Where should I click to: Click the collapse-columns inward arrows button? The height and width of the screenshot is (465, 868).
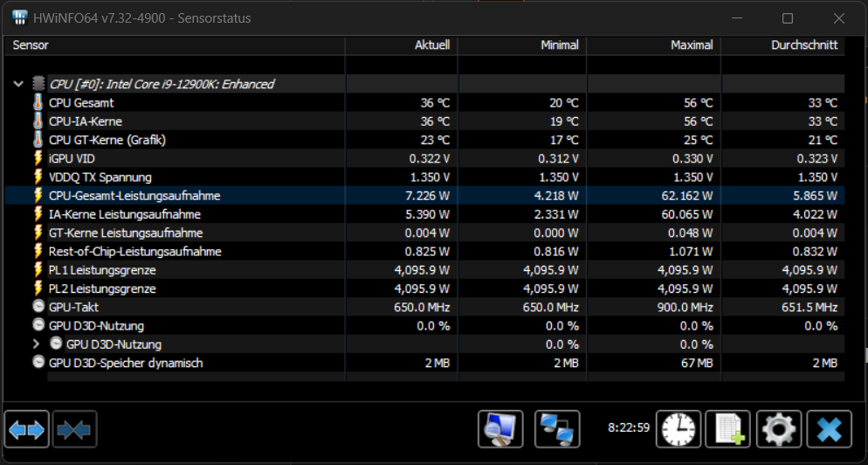click(x=74, y=429)
